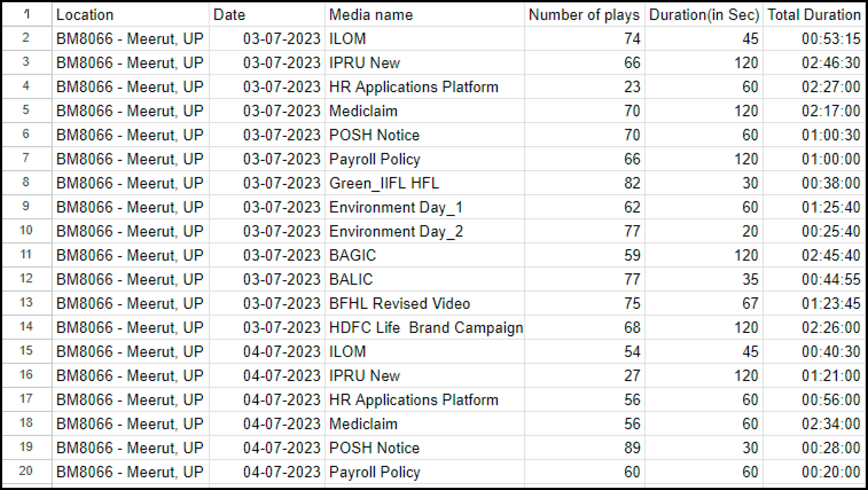Select row number 2 header
Image resolution: width=868 pixels, height=490 pixels.
click(x=27, y=38)
